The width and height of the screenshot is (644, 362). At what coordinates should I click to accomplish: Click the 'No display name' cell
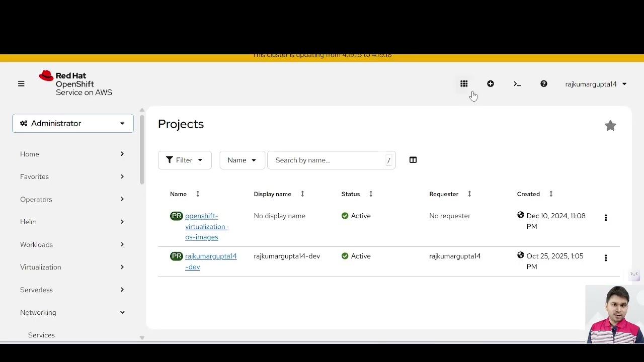pos(279,216)
